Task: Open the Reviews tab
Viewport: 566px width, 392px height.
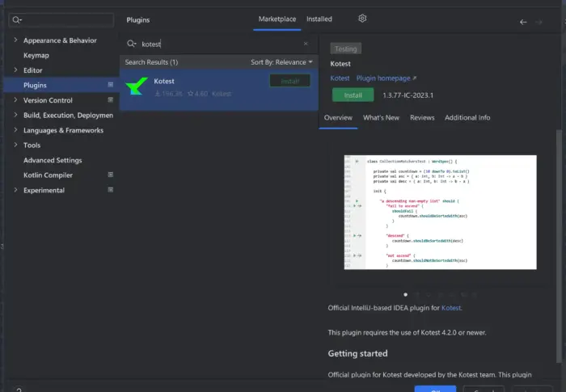Action: pyautogui.click(x=422, y=118)
